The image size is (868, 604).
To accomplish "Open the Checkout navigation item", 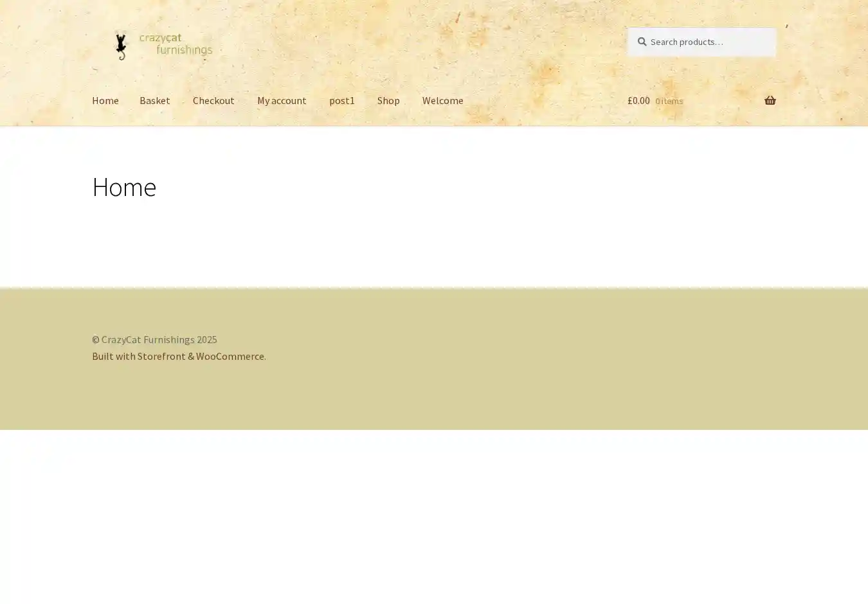I will (213, 100).
